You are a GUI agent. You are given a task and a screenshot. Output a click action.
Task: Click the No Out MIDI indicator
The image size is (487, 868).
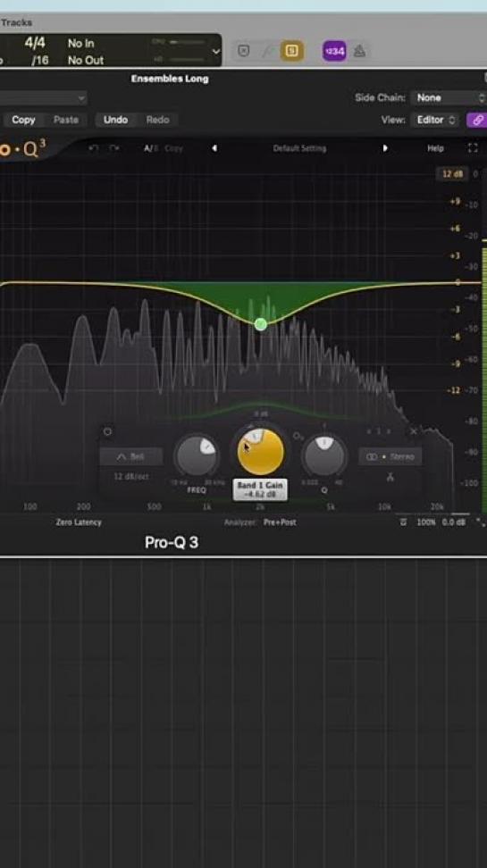coord(85,61)
